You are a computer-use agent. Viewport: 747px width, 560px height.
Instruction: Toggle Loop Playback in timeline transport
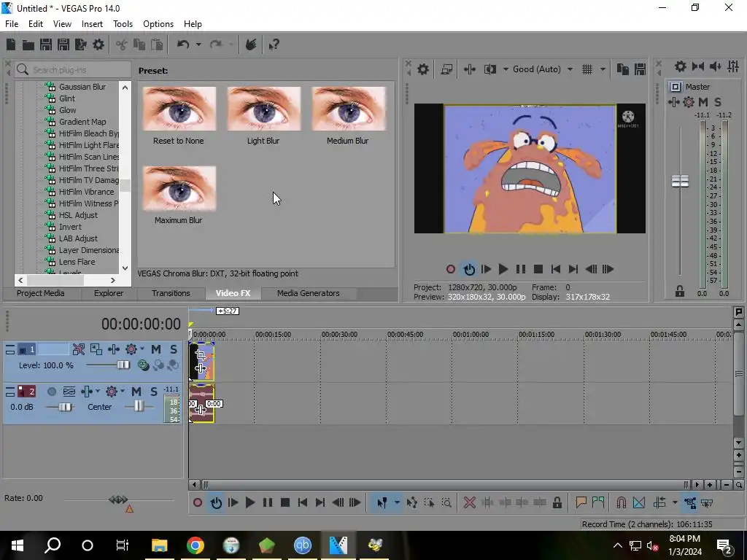[x=215, y=503]
